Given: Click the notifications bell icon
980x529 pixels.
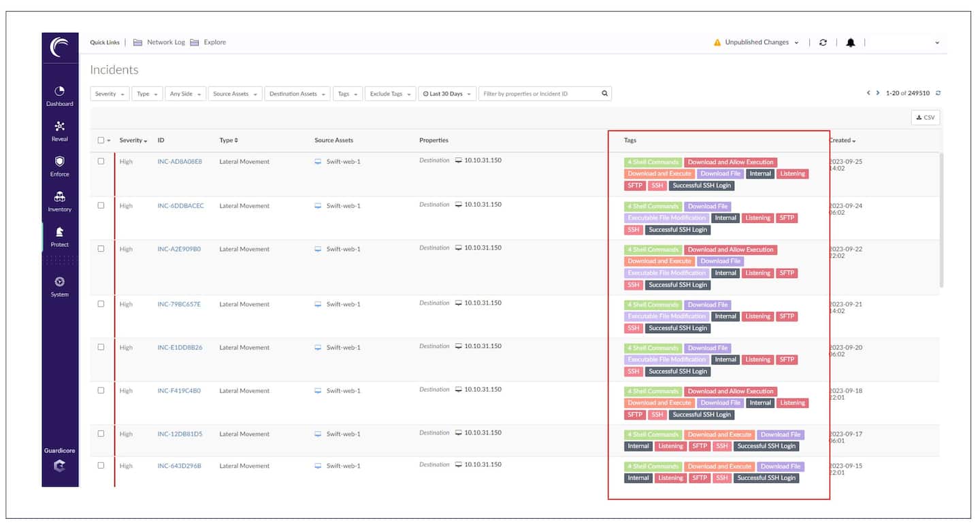Looking at the screenshot, I should tap(850, 42).
